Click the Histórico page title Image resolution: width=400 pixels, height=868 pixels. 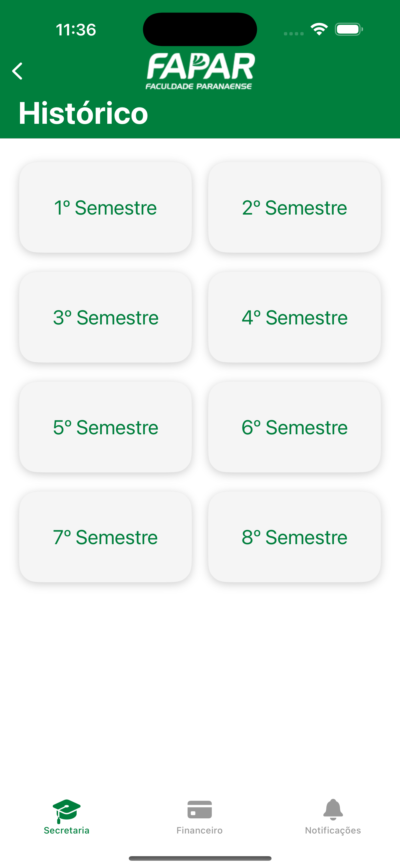click(83, 113)
